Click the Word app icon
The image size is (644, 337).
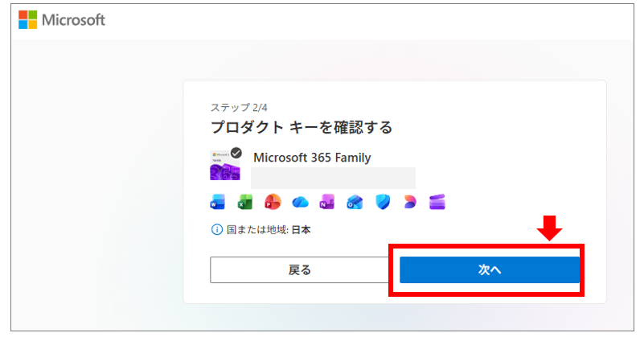coord(217,202)
